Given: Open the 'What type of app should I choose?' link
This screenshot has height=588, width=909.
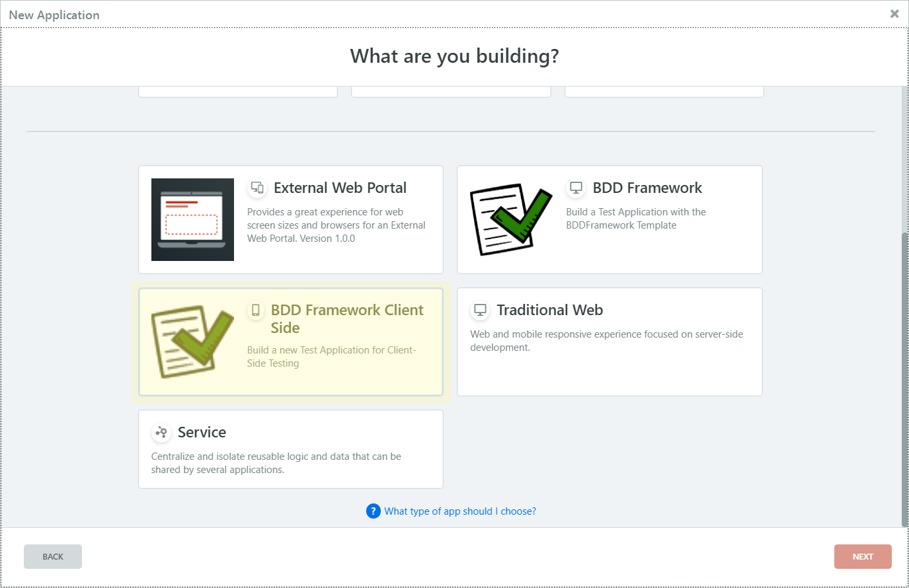Looking at the screenshot, I should [460, 511].
